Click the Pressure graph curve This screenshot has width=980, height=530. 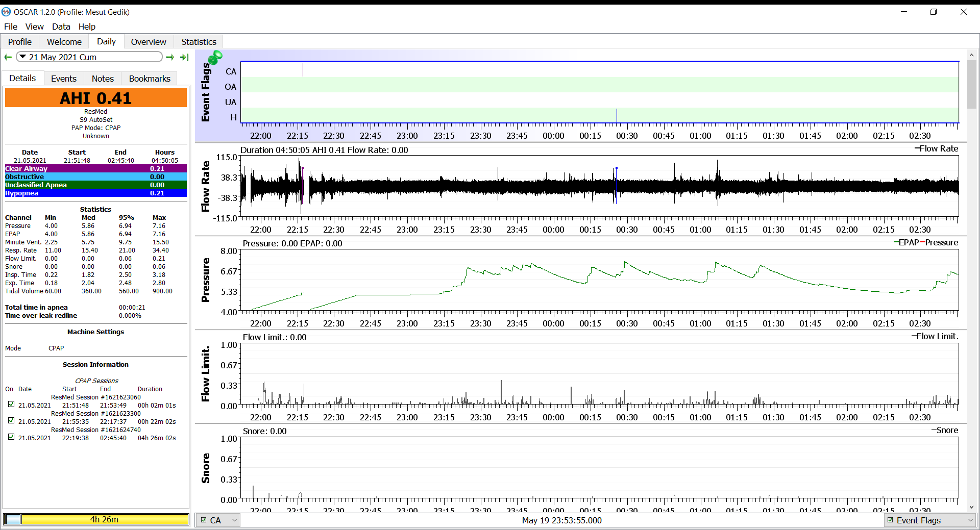click(x=599, y=281)
